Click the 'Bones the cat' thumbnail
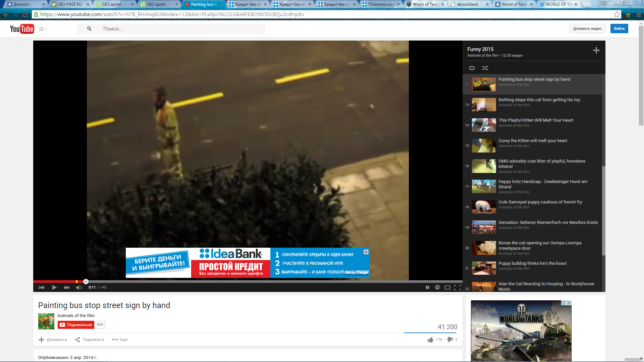The height and width of the screenshot is (362, 644). [484, 248]
